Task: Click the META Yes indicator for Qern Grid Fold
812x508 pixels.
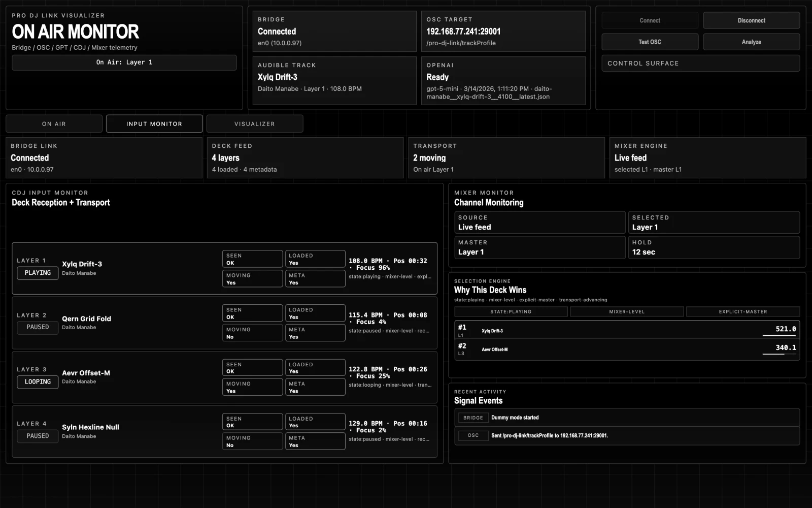Action: coord(315,333)
